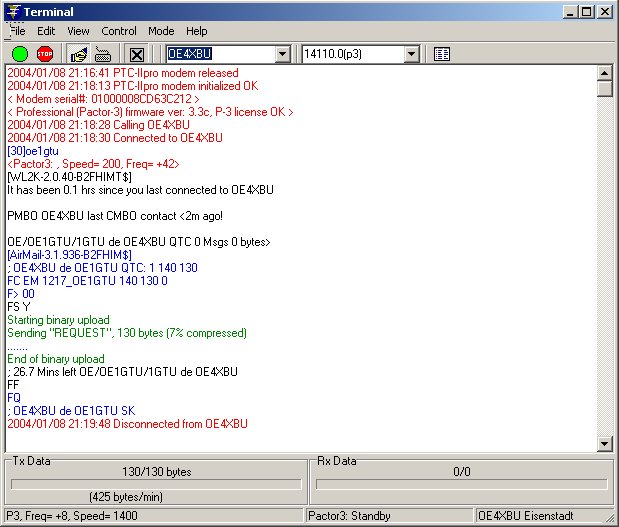
Task: Click 'PMBO OE4XBU last CMBO contact' line
Action: (x=115, y=216)
